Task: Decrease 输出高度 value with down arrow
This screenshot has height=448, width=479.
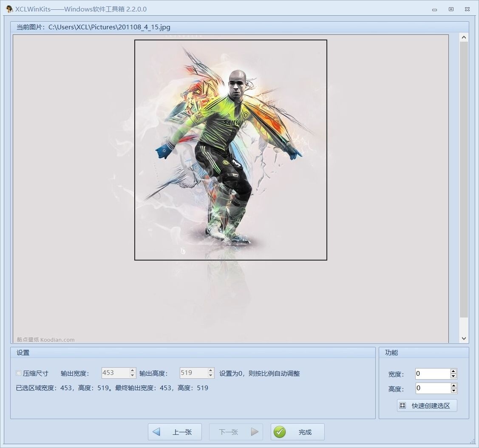Action: pyautogui.click(x=211, y=375)
